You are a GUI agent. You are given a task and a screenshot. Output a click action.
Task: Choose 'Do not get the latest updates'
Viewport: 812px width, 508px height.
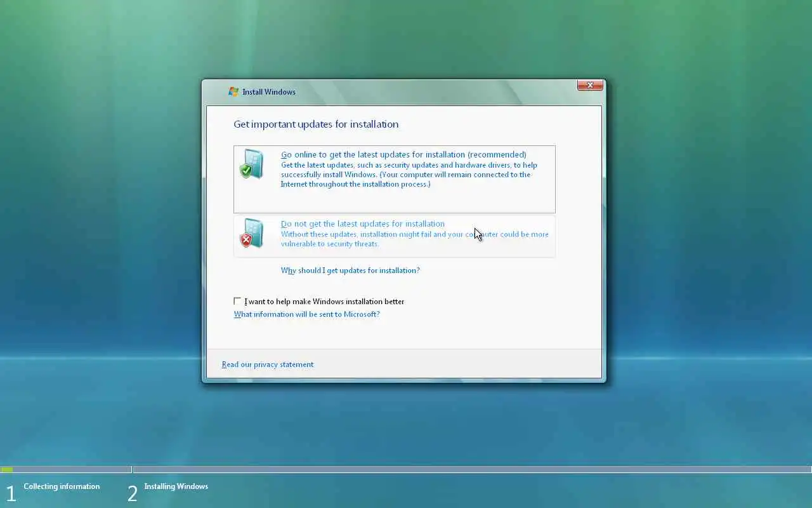pyautogui.click(x=394, y=236)
